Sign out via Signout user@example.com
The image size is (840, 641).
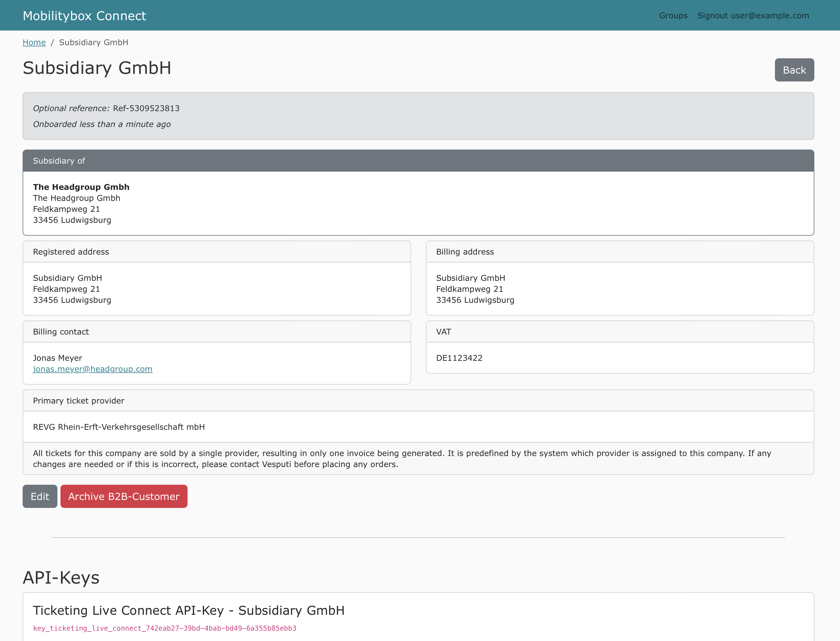click(753, 16)
